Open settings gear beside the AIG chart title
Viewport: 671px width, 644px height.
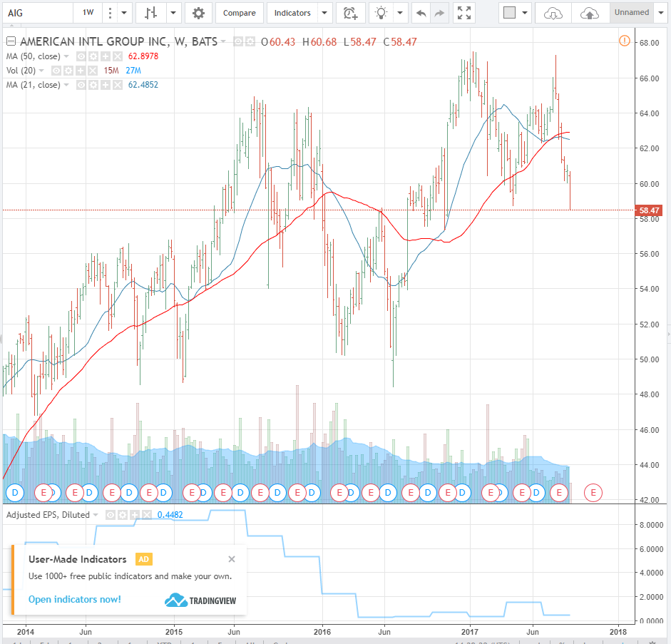(250, 41)
